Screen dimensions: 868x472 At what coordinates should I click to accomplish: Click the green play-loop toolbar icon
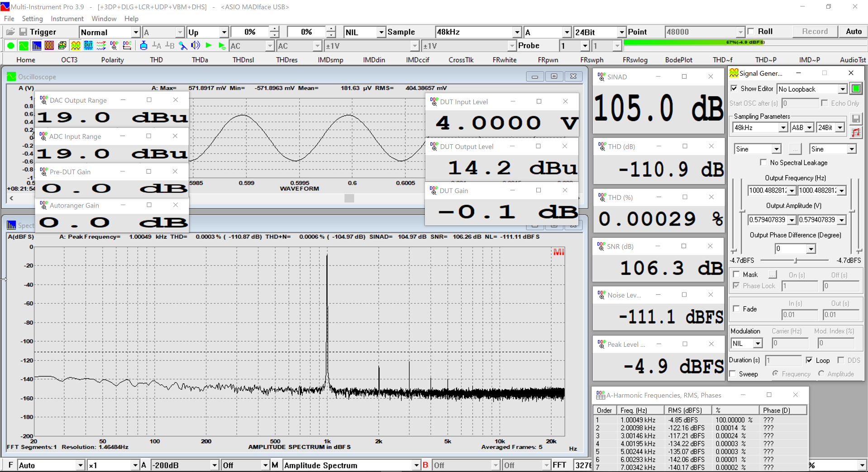[x=222, y=46]
